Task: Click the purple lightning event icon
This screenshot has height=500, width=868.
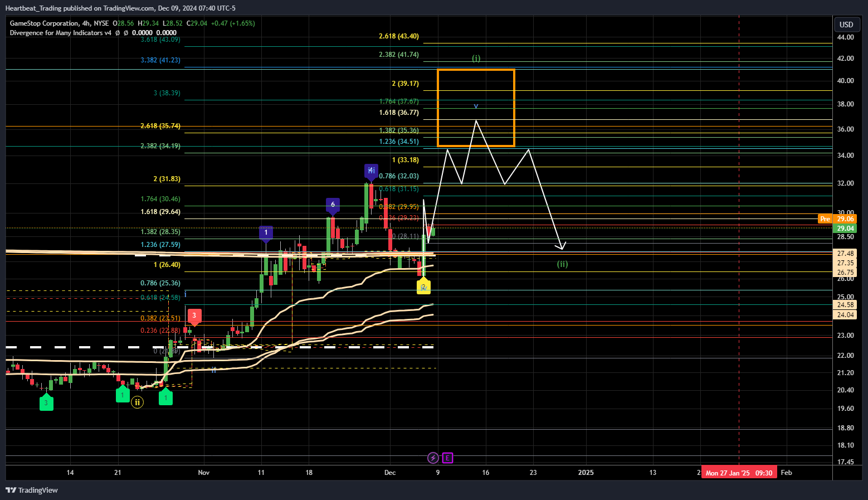Action: point(433,458)
